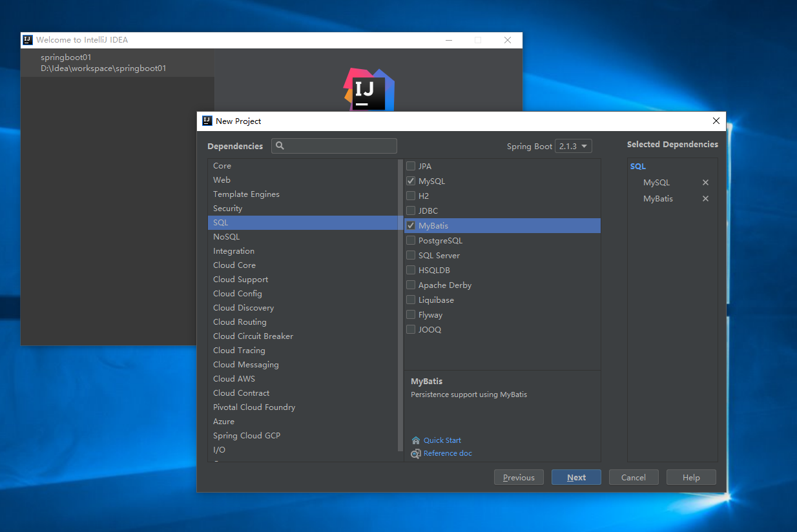Image resolution: width=797 pixels, height=532 pixels.
Task: Focus the dependencies search field
Action: click(334, 146)
